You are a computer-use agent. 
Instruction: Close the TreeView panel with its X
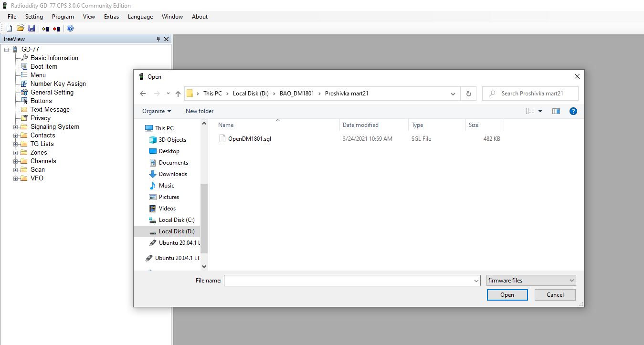166,39
